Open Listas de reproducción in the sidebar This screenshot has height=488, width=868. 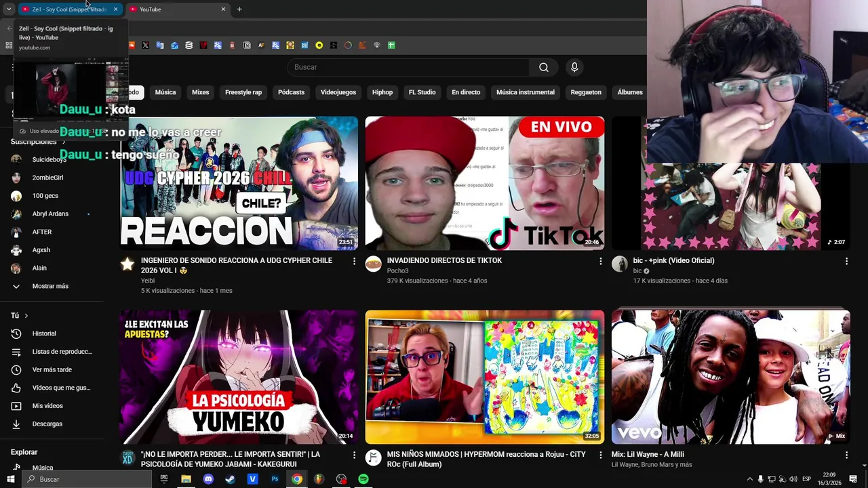point(52,352)
